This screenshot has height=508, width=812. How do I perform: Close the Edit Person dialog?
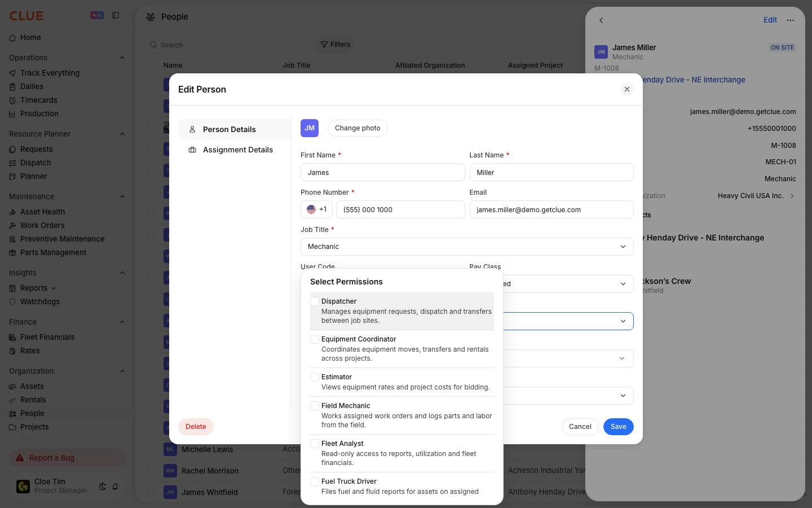coord(627,89)
